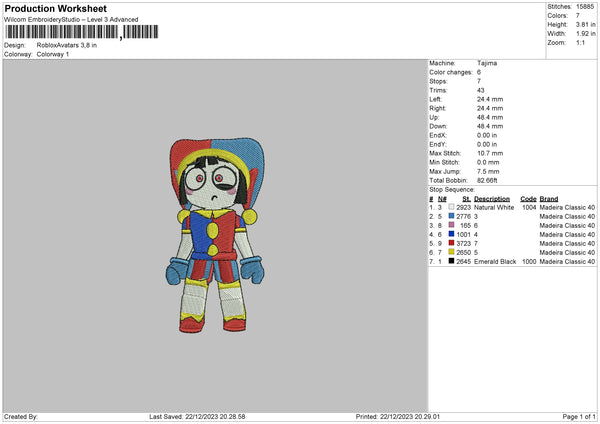This screenshot has width=600, height=424.
Task: Click the Stops value 7
Action: pos(479,82)
